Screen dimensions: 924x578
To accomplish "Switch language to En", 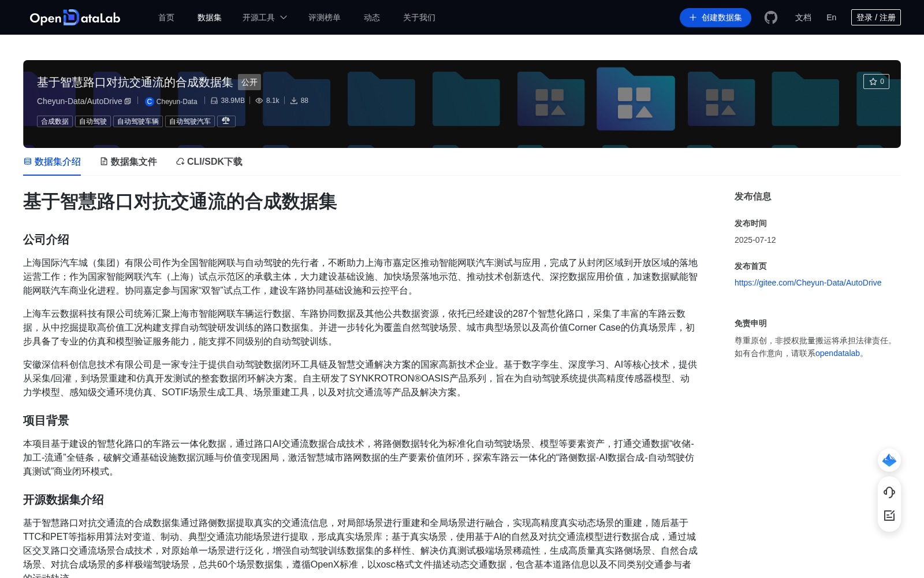I will (x=832, y=17).
